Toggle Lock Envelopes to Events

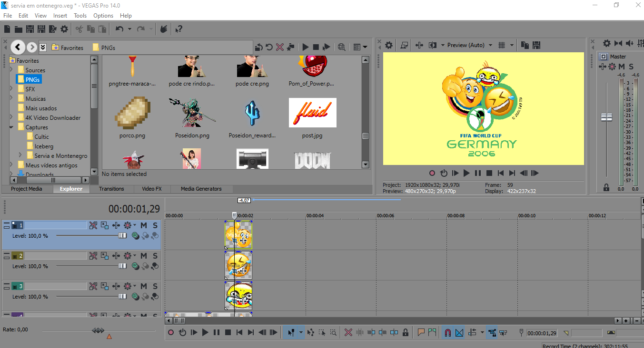(492, 332)
